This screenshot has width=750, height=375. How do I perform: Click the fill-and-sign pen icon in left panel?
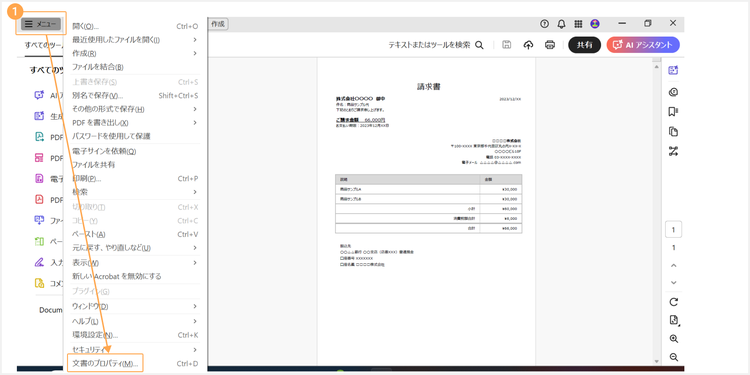click(x=39, y=262)
